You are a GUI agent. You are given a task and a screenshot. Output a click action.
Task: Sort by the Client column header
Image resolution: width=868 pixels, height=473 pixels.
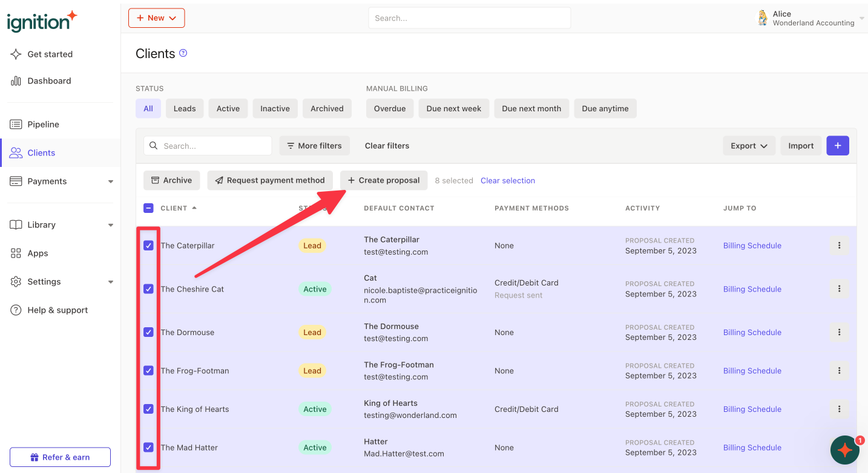tap(174, 208)
